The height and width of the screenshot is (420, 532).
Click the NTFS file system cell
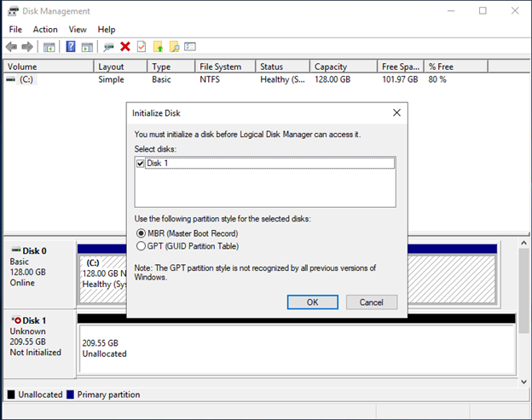[210, 79]
